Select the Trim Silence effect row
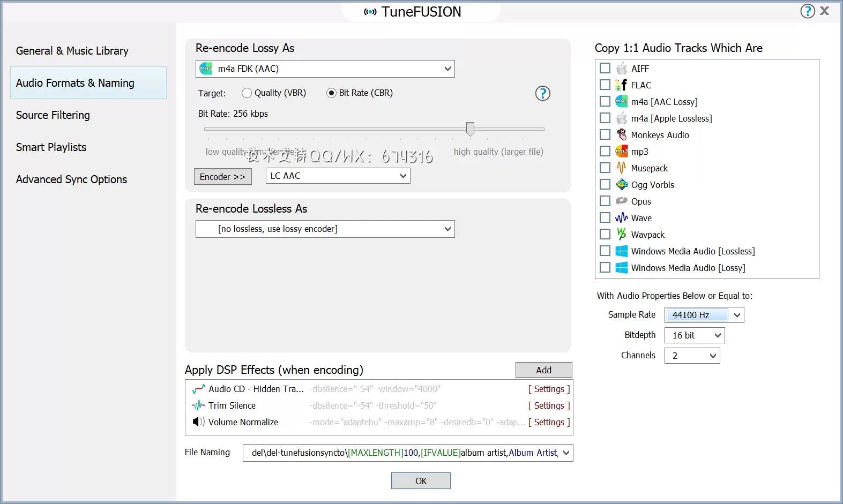This screenshot has height=504, width=843. pos(379,405)
